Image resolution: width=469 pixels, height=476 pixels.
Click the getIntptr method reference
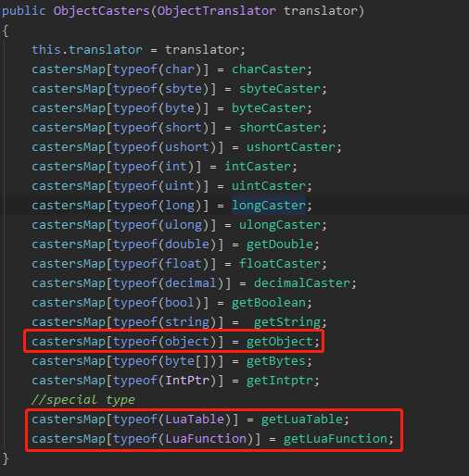[280, 381]
